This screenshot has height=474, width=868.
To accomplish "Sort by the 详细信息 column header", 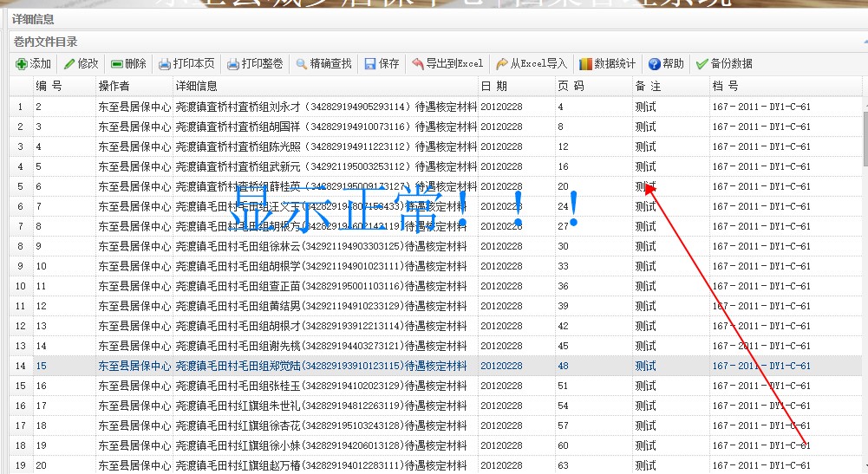I will click(x=325, y=86).
